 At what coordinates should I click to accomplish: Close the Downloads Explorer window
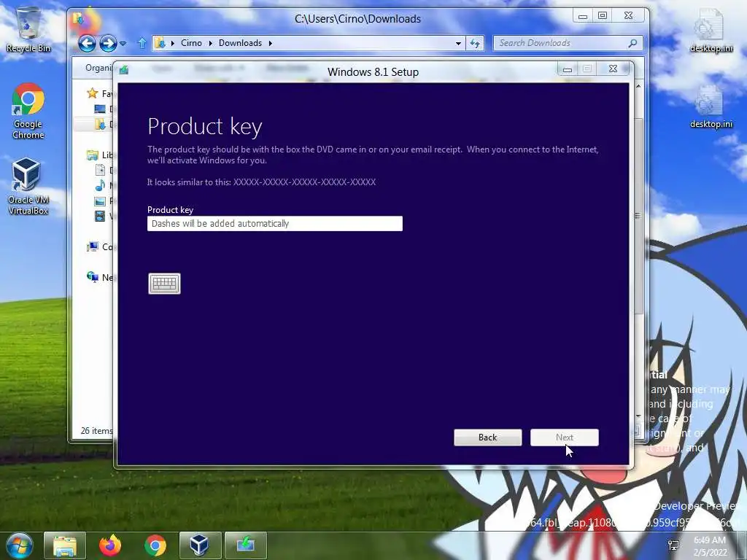point(629,16)
